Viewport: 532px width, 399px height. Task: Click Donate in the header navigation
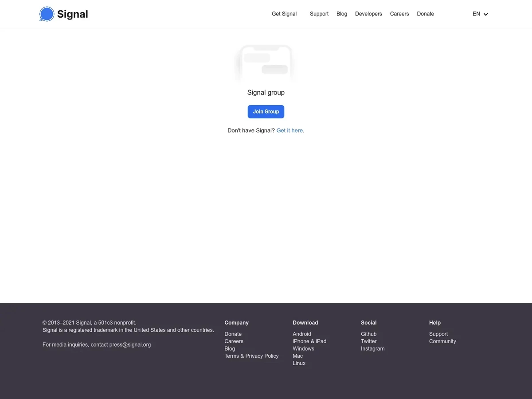tap(425, 14)
